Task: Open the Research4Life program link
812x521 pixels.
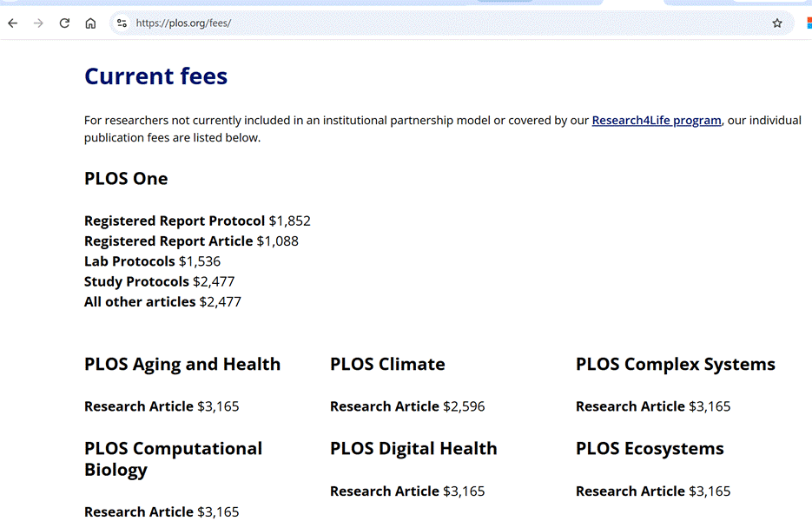Action: click(x=657, y=120)
